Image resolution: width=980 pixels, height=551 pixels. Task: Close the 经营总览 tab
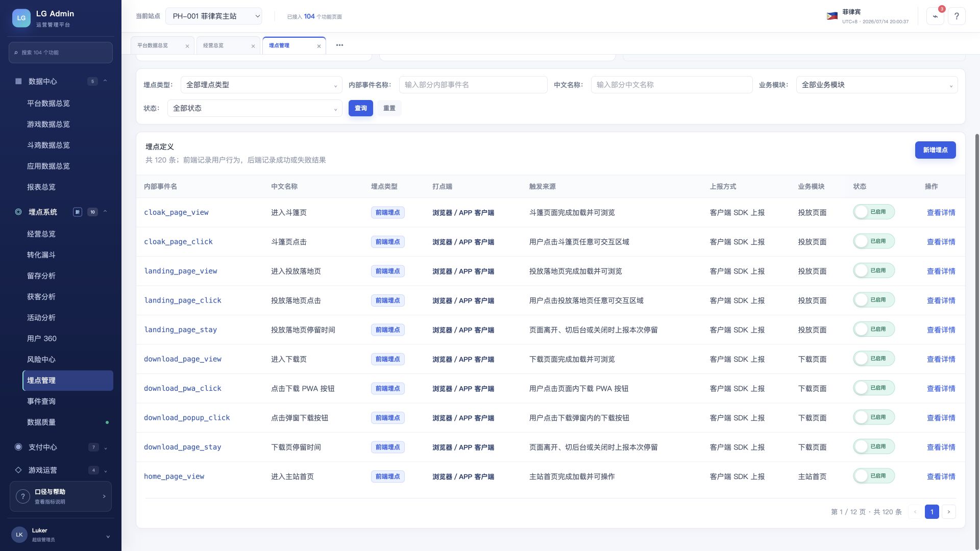(x=253, y=46)
